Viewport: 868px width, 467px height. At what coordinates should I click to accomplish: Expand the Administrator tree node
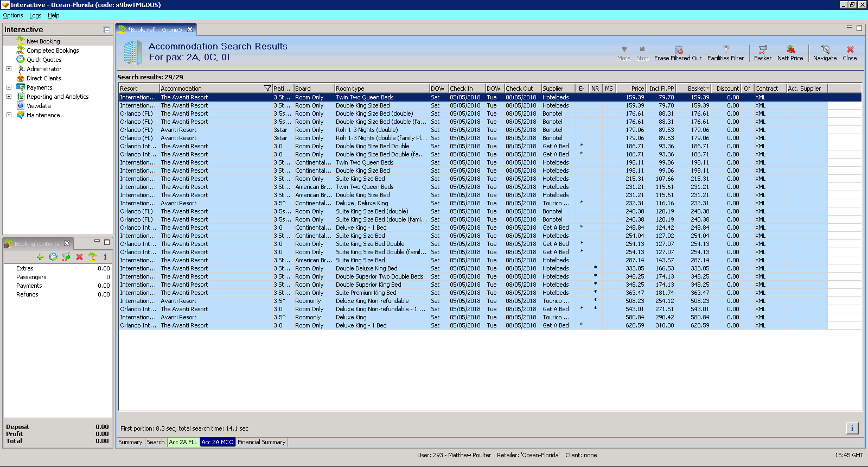(x=9, y=69)
